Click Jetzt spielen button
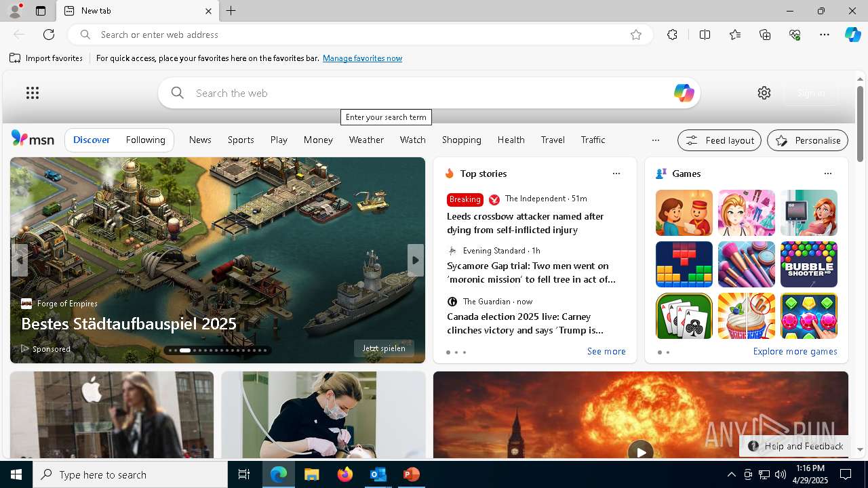The image size is (868, 488). click(384, 348)
